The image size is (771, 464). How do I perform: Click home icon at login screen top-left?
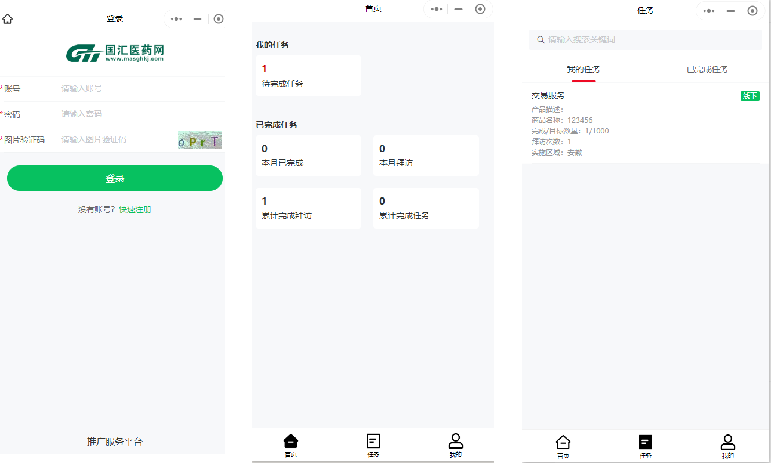[x=8, y=18]
